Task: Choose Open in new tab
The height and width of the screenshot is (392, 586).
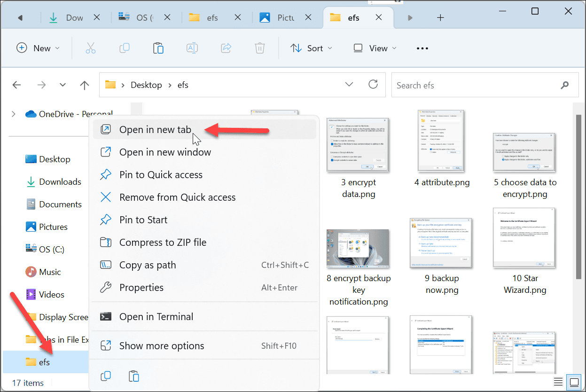Action: coord(204,129)
